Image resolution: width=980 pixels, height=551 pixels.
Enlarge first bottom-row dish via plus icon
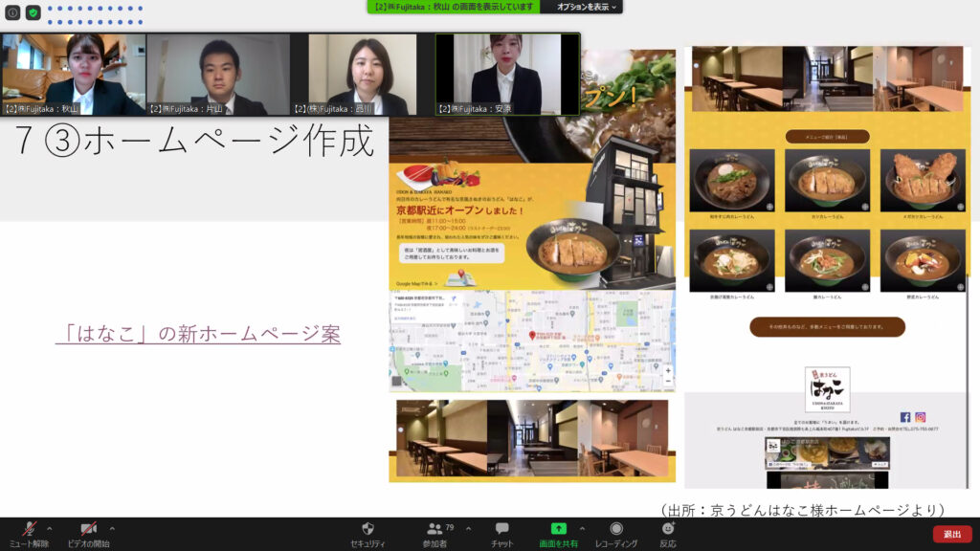click(x=769, y=287)
